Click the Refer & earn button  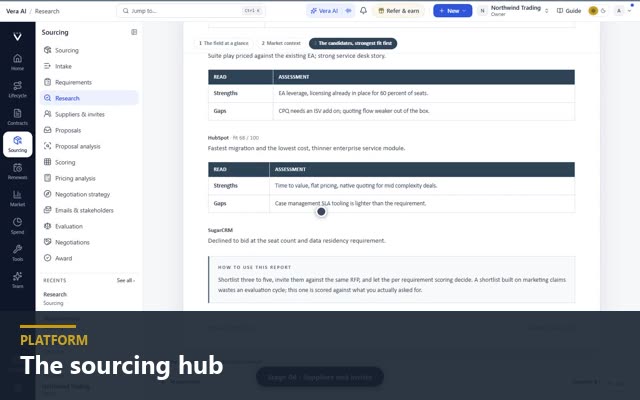click(x=399, y=11)
